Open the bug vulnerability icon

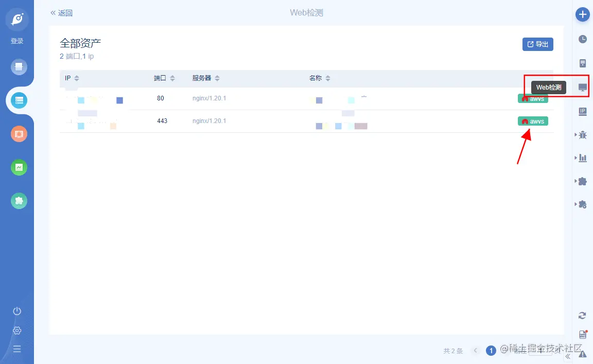[x=583, y=135]
